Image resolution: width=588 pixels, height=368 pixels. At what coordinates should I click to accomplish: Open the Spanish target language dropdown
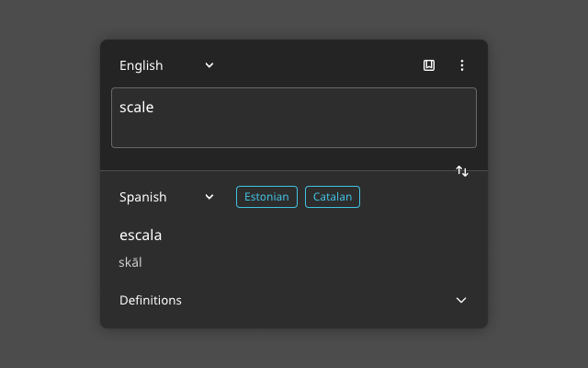tap(165, 197)
